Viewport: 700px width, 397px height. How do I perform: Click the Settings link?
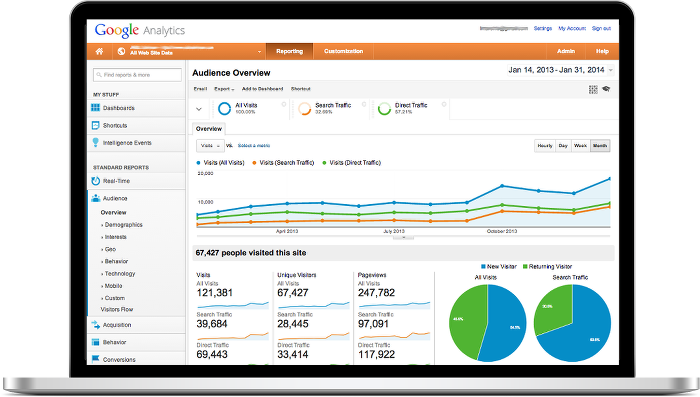tap(543, 28)
